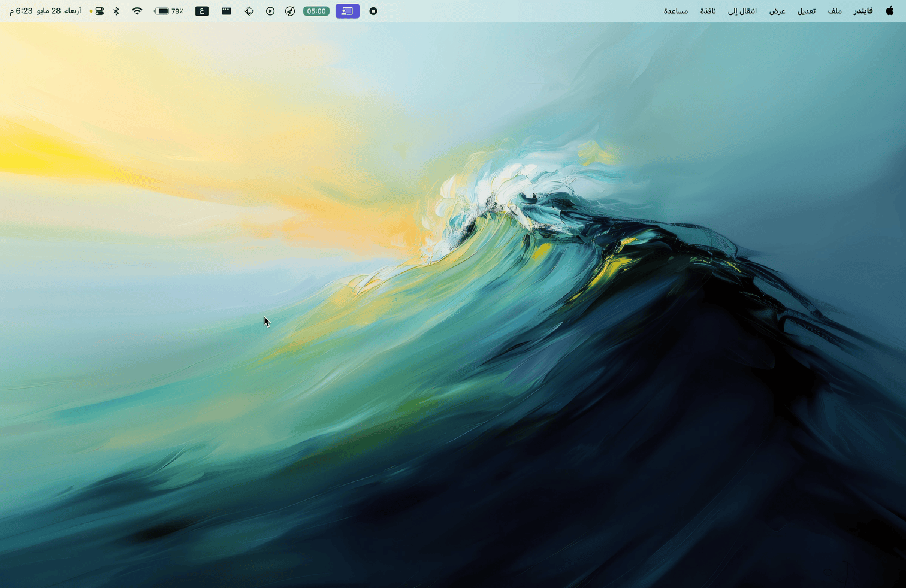This screenshot has height=588, width=906.
Task: Open the عرض (View) menu
Action: click(777, 11)
